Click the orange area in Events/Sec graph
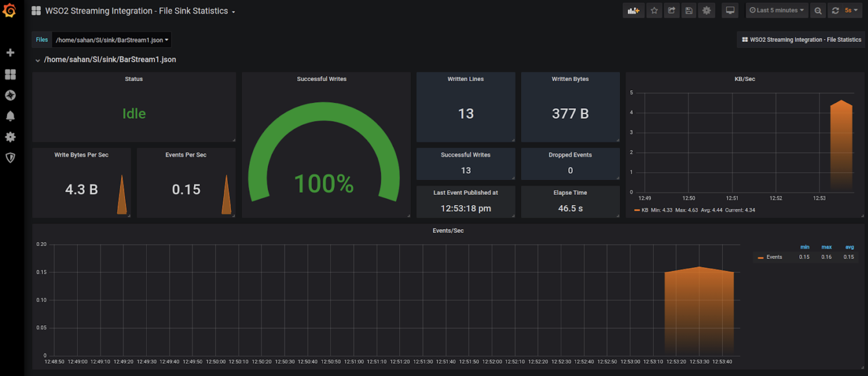 coord(699,311)
